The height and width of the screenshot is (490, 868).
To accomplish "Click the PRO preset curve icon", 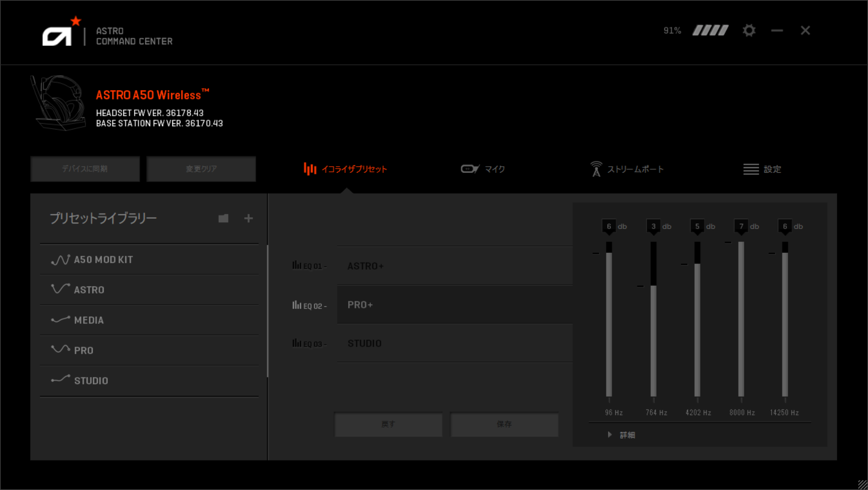I will click(60, 349).
